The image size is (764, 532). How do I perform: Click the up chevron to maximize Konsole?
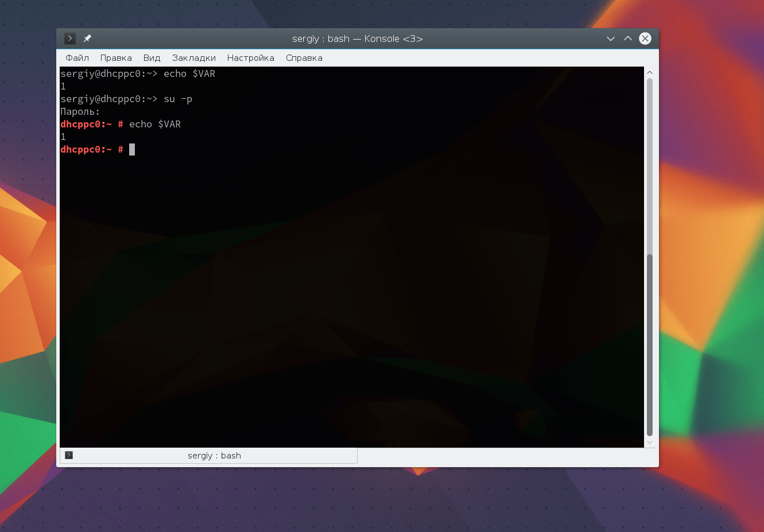(627, 38)
